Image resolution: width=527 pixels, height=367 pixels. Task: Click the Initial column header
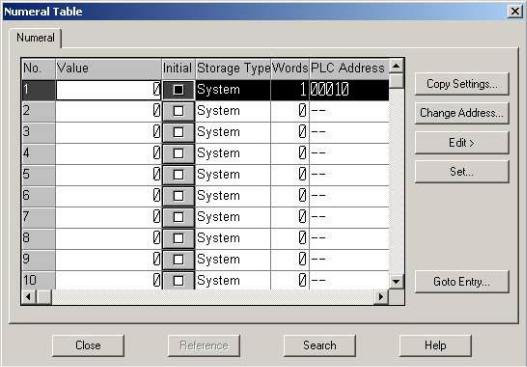click(x=178, y=69)
